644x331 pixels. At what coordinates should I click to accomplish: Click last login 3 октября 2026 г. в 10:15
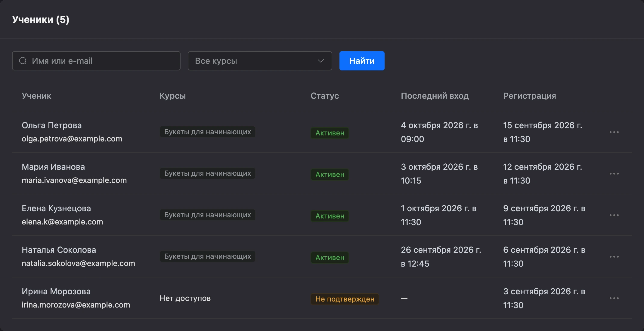click(x=439, y=174)
